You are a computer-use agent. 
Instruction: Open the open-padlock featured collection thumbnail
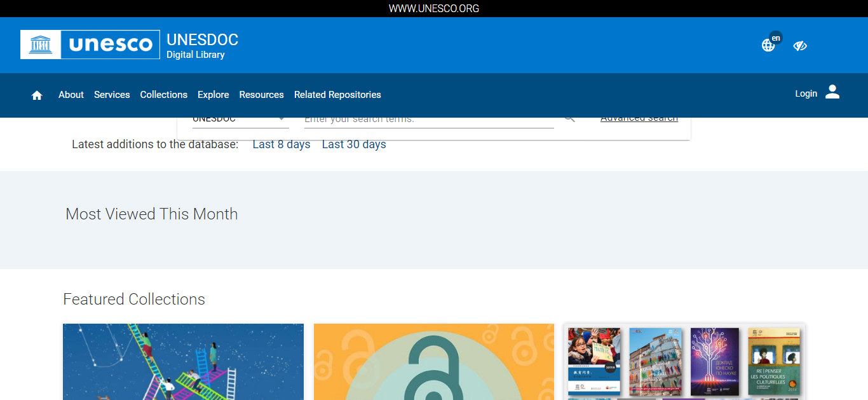[x=434, y=362]
